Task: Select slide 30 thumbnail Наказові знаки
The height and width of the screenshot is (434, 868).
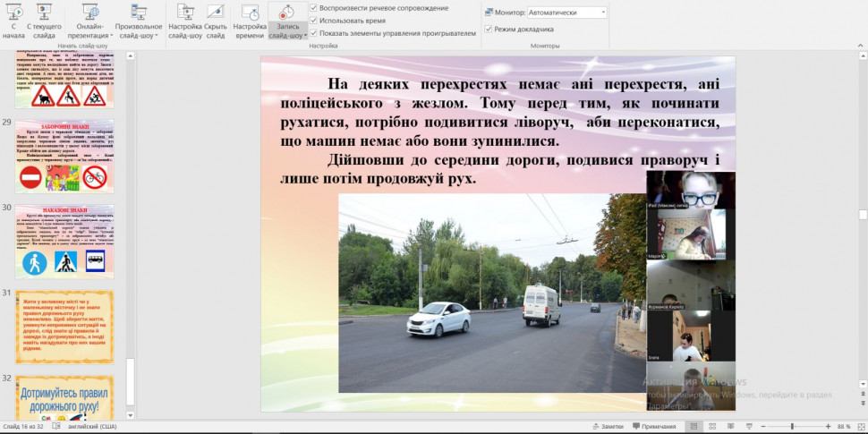Action: click(64, 242)
